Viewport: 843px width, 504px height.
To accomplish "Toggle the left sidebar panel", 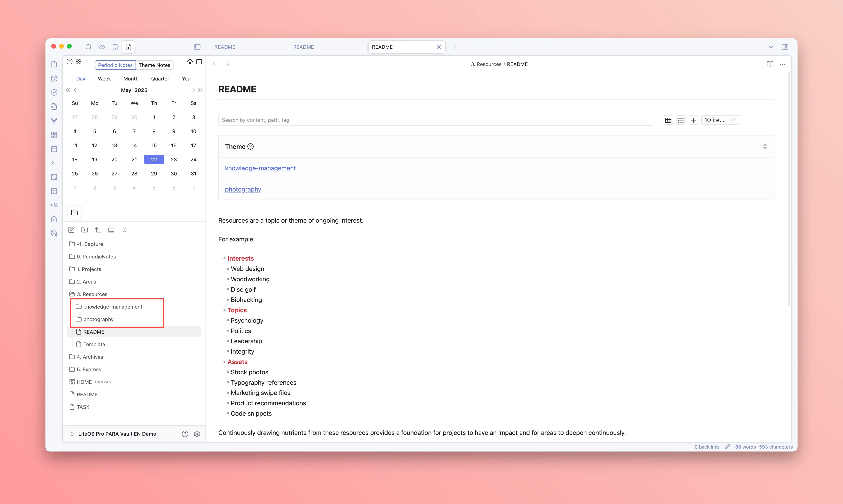I will coord(197,47).
